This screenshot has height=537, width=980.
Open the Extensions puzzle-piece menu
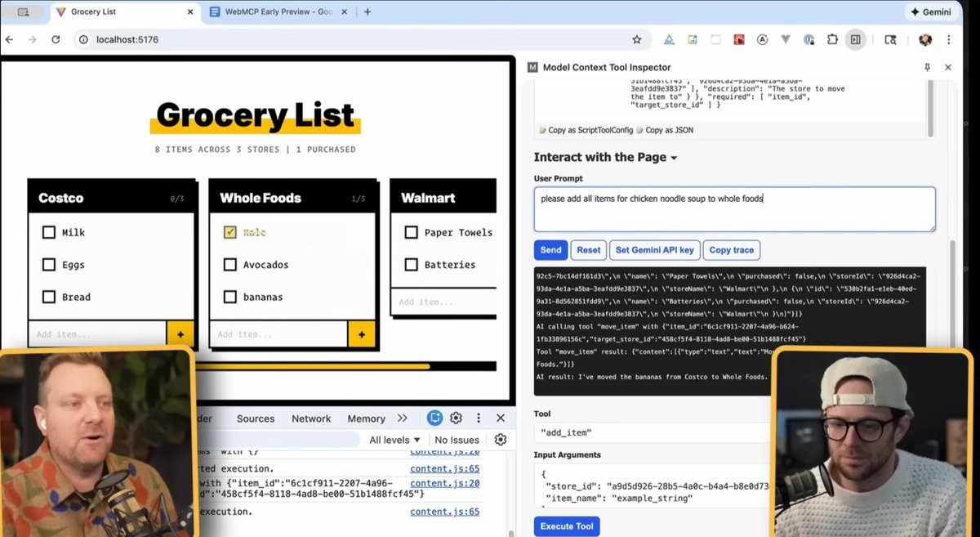click(x=832, y=39)
